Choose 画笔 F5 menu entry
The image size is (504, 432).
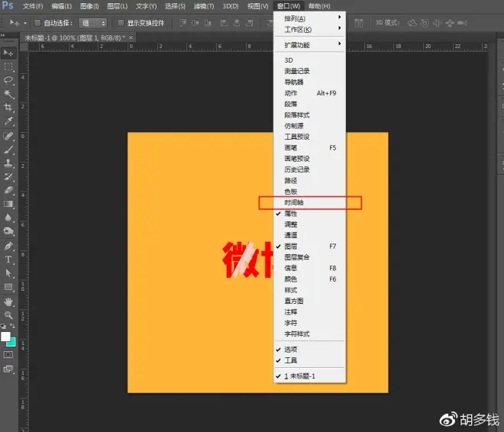click(x=310, y=148)
